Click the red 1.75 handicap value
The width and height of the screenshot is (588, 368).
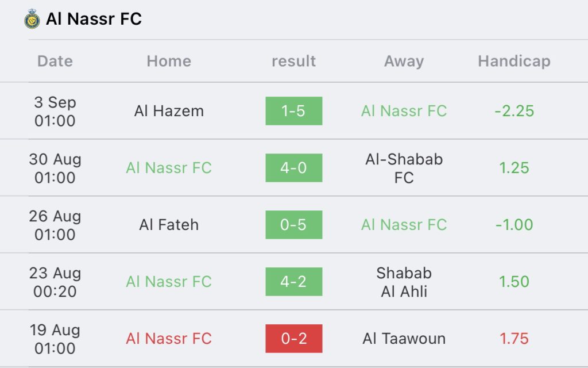pyautogui.click(x=514, y=339)
